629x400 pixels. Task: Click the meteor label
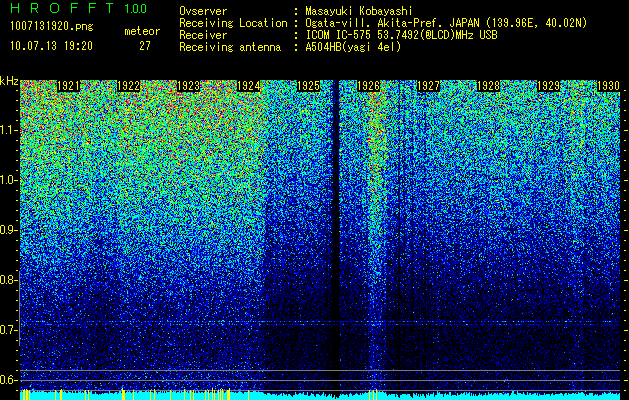142,31
